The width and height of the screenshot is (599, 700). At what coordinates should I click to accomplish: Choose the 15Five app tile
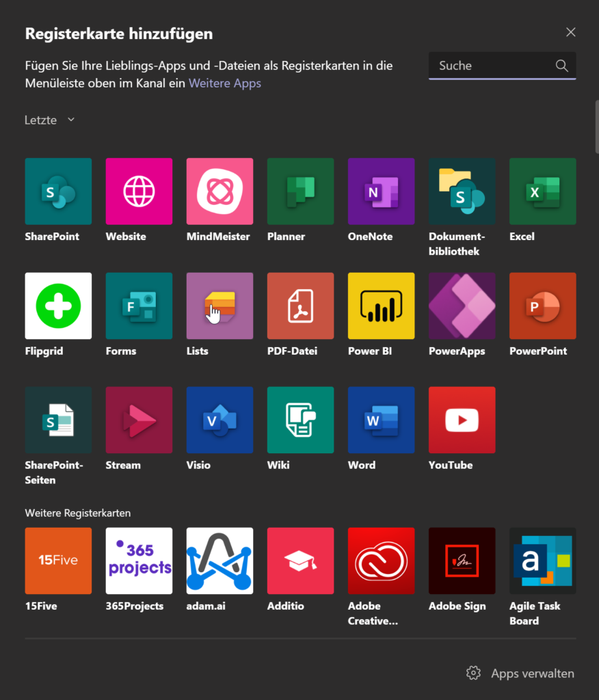(x=58, y=561)
